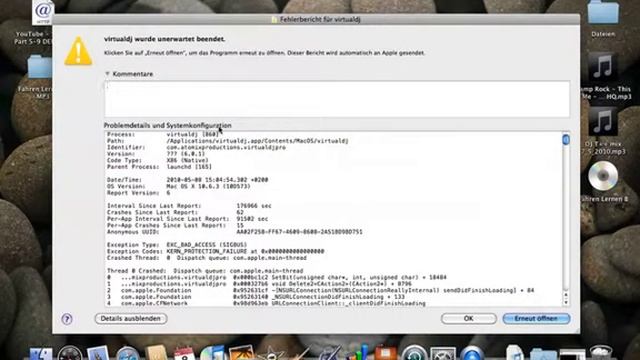Click the 'Report Version: 6' line
Viewport: 640px width, 360px height.
tap(139, 193)
